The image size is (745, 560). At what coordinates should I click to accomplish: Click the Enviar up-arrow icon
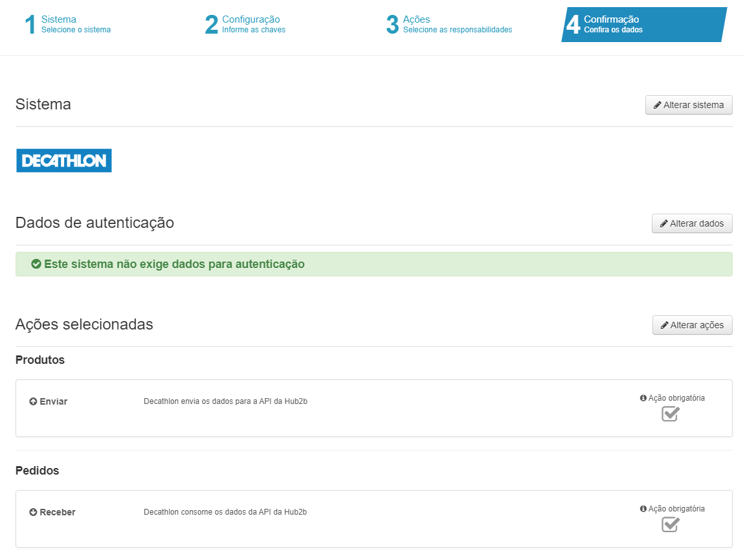[x=33, y=401]
